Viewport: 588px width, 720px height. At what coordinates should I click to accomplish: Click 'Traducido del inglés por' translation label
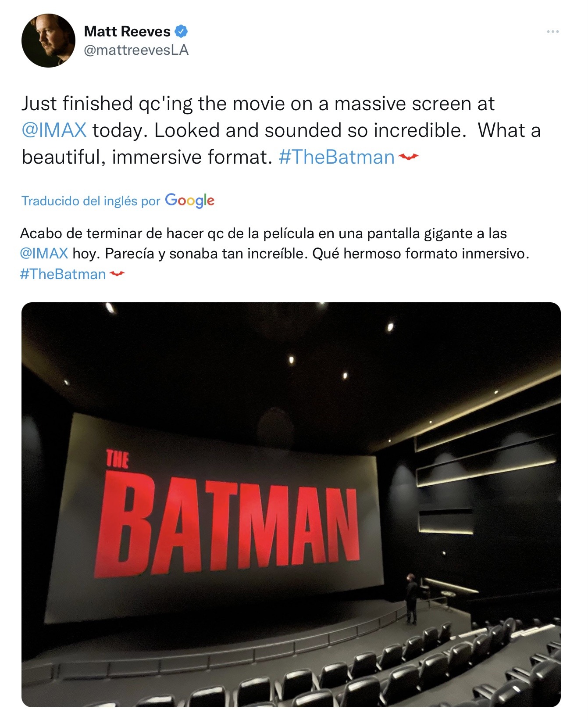(x=91, y=201)
